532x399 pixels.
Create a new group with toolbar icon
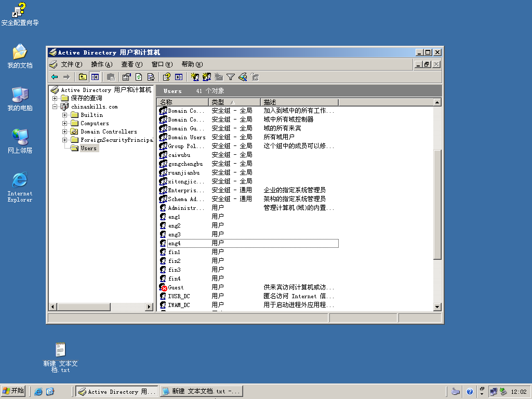pyautogui.click(x=207, y=77)
